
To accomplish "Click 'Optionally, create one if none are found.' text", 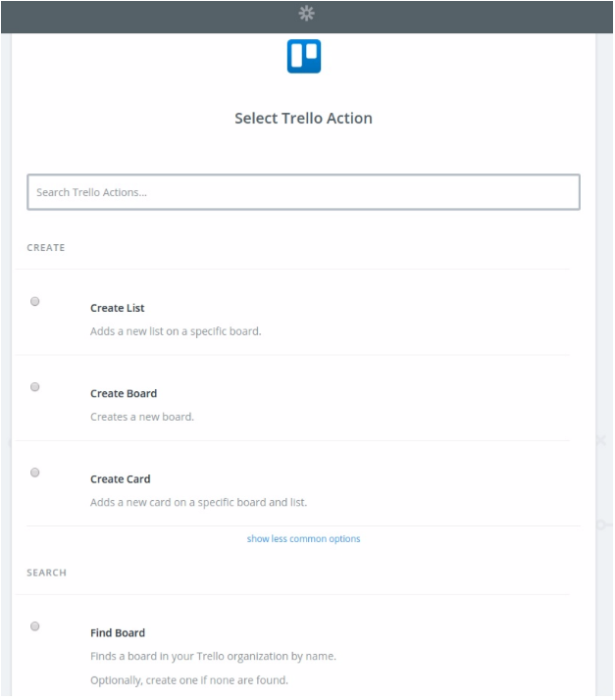I will [x=189, y=680].
